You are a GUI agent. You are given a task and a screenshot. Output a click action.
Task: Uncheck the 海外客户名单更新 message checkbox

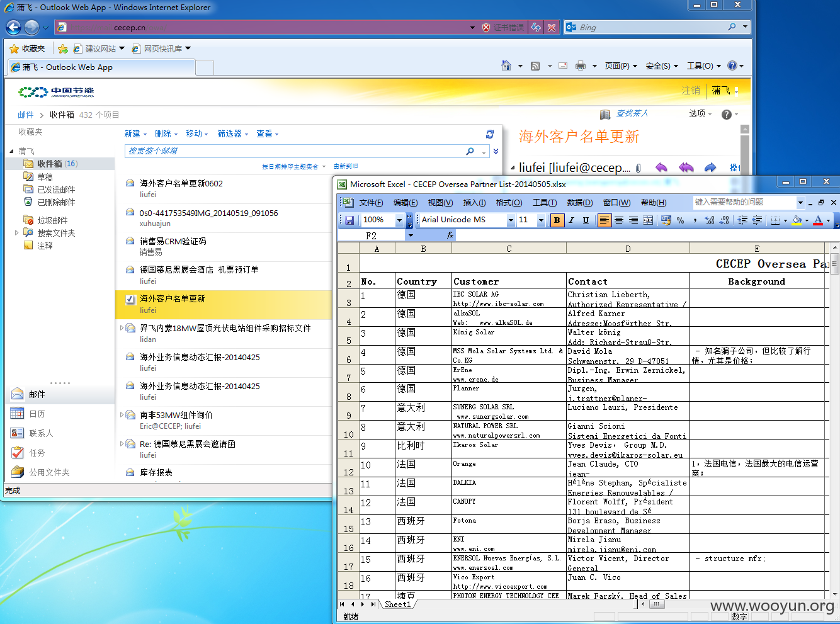(130, 300)
